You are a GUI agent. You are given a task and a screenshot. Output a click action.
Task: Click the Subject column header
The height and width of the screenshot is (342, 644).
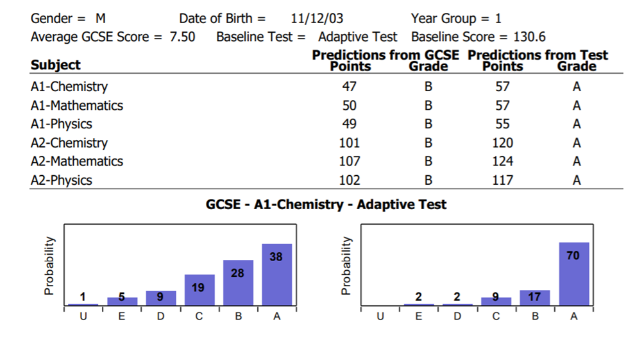pos(56,65)
